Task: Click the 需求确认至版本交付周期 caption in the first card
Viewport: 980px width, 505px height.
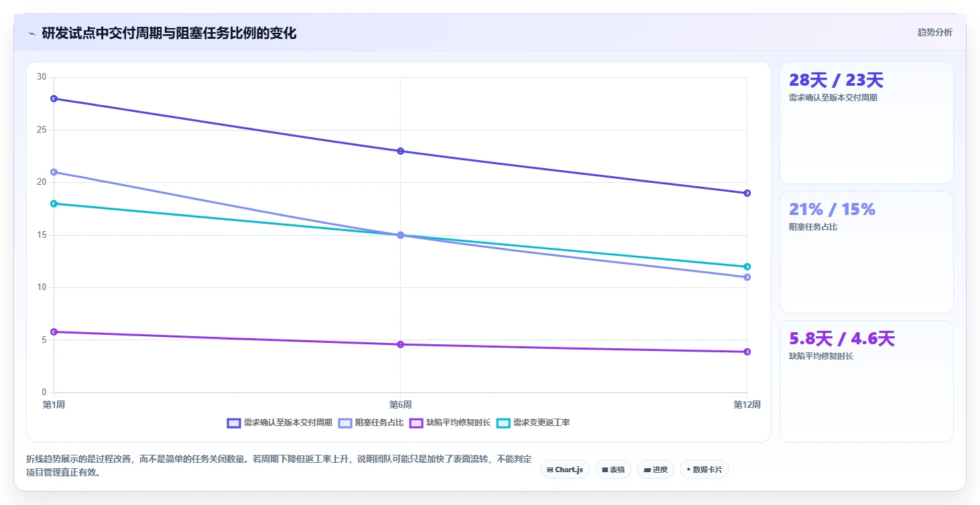Action: coord(833,98)
